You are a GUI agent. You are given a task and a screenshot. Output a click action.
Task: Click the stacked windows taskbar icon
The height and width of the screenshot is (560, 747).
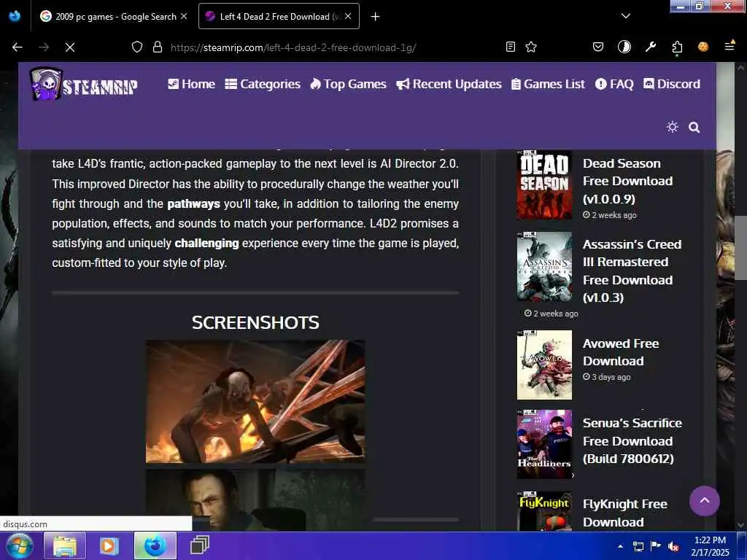pos(200,545)
